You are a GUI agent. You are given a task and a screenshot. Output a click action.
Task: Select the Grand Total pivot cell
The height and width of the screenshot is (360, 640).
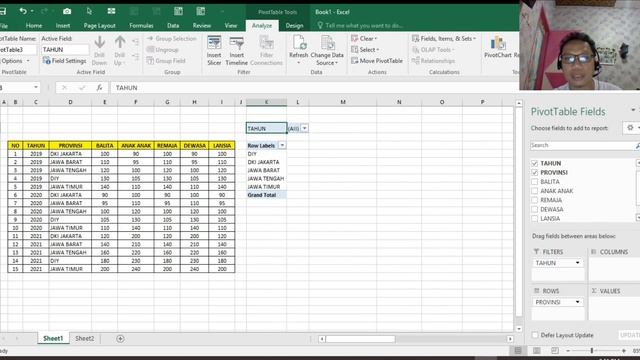pyautogui.click(x=266, y=195)
